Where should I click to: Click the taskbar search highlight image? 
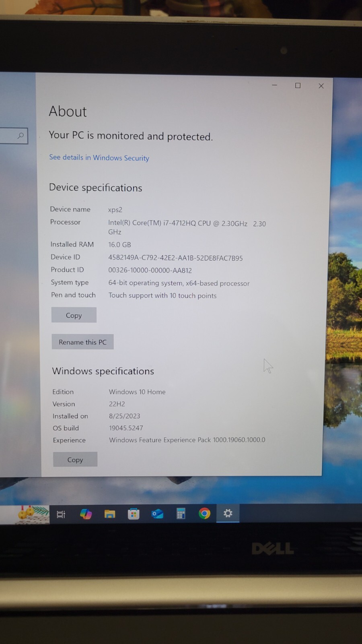point(33,514)
